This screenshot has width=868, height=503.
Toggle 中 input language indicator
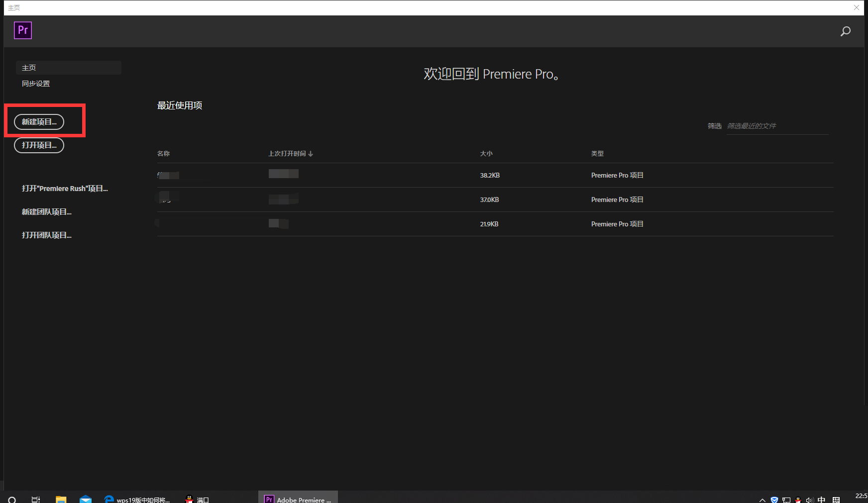coord(821,500)
